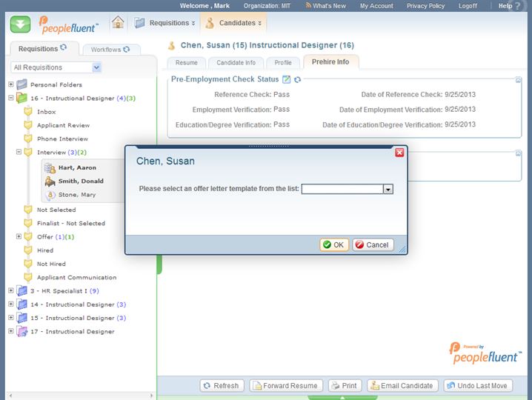The height and width of the screenshot is (400, 532).
Task: Cancel the offer letter dialog
Action: pos(373,244)
